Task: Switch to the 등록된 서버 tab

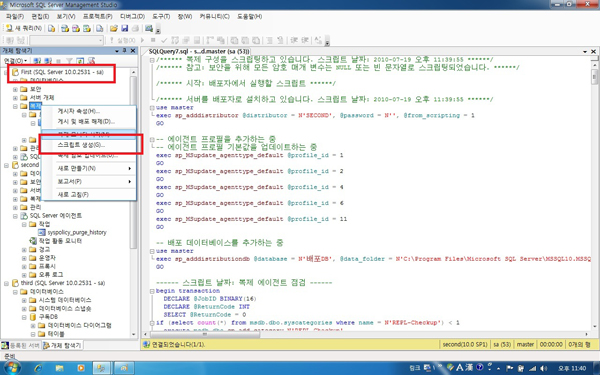Action: tap(21, 345)
